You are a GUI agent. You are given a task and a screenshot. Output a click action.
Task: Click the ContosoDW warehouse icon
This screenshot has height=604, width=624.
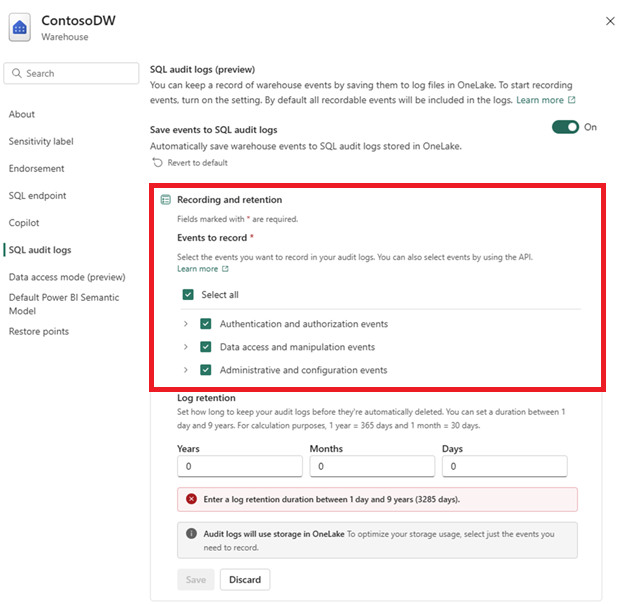(20, 27)
